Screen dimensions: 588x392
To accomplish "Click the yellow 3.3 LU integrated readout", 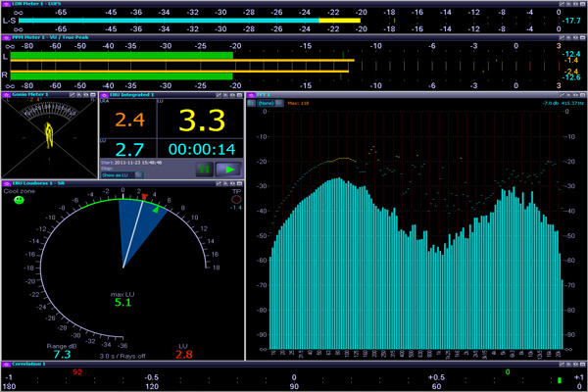I will (x=202, y=121).
